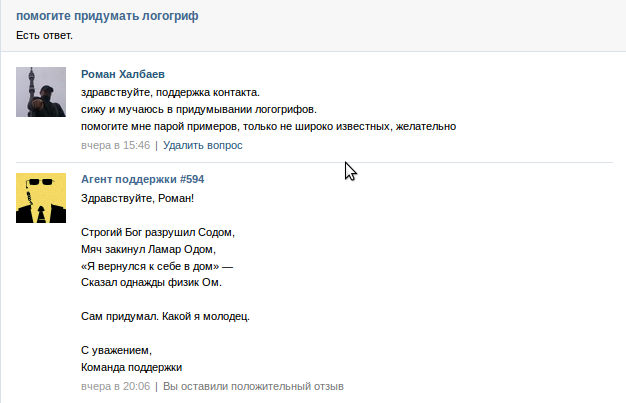Delete the question via "Удалить вопрос"
This screenshot has width=626, height=403.
pyautogui.click(x=202, y=145)
